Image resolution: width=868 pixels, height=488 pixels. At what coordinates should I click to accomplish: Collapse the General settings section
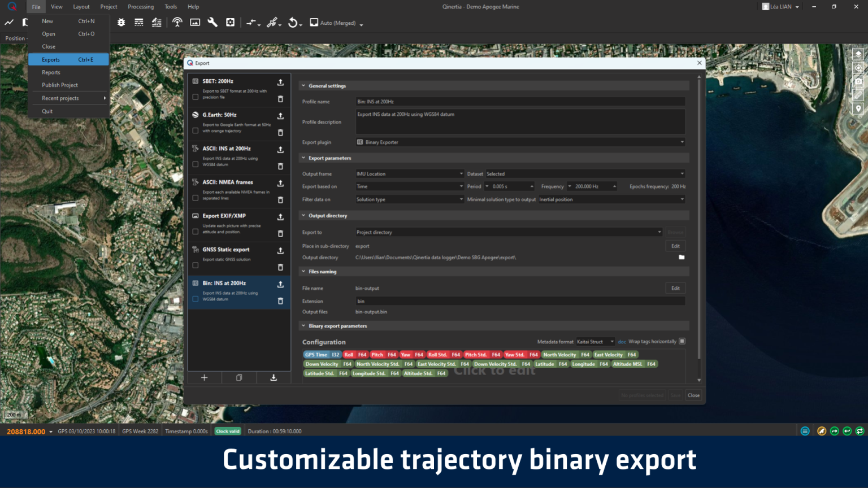[303, 86]
